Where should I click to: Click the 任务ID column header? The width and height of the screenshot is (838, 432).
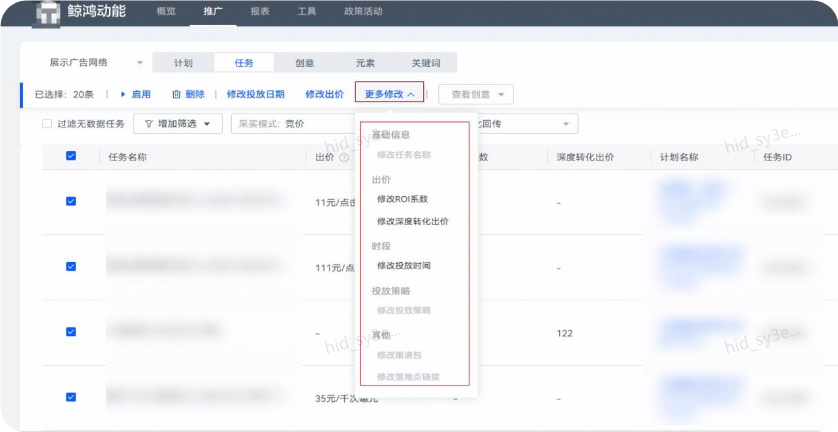(x=777, y=157)
